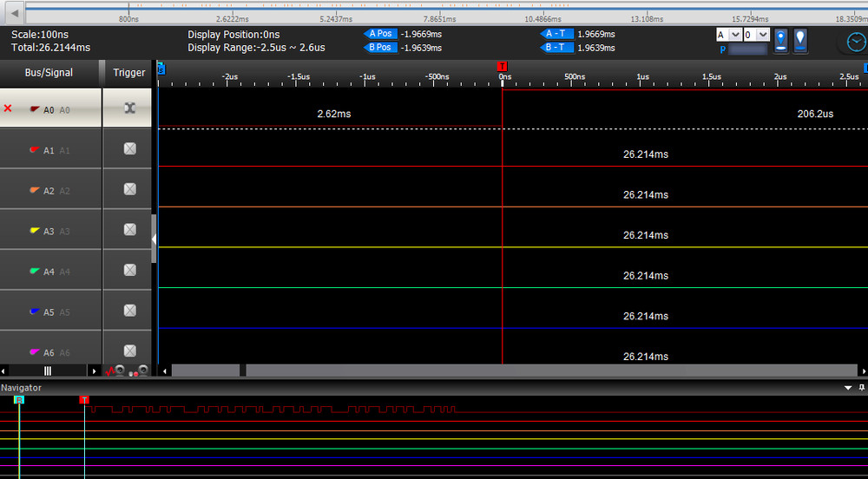Image resolution: width=868 pixels, height=479 pixels.
Task: Click the A0 channel probe color icon
Action: click(35, 109)
